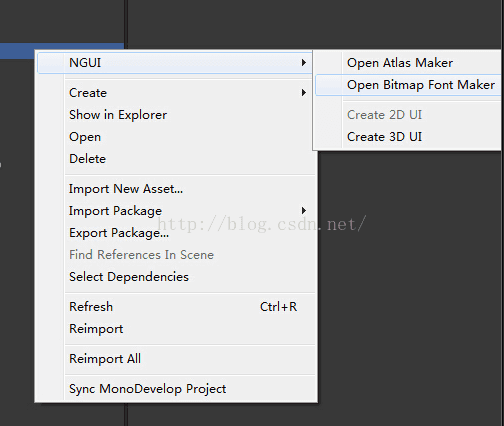Expand the NGUI submenu arrow

pos(303,63)
